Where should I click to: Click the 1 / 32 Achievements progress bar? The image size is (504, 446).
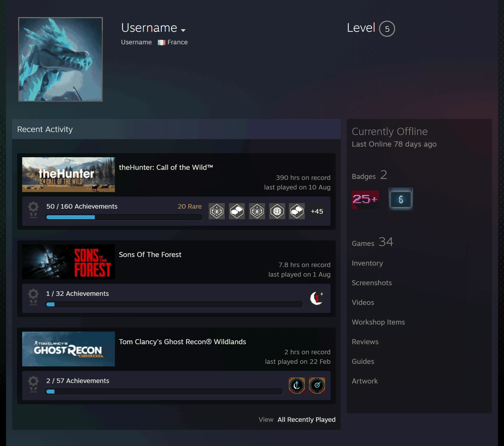click(x=174, y=304)
